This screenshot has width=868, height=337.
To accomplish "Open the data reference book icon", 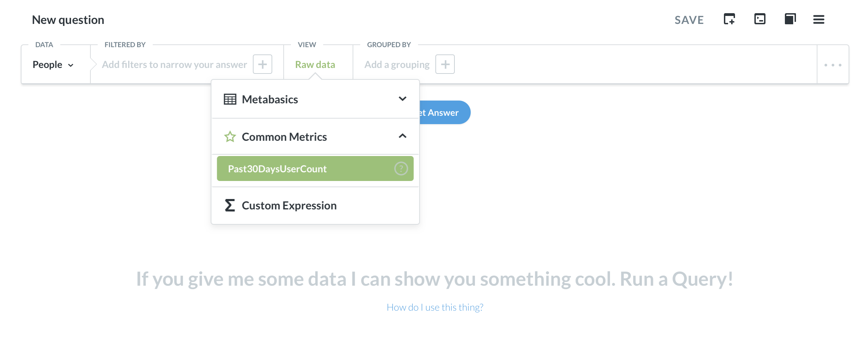I will point(790,19).
